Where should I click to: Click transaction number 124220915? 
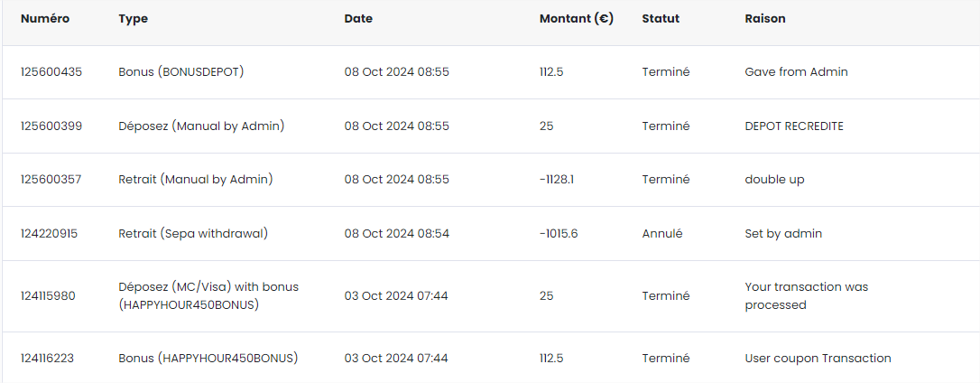pyautogui.click(x=50, y=234)
